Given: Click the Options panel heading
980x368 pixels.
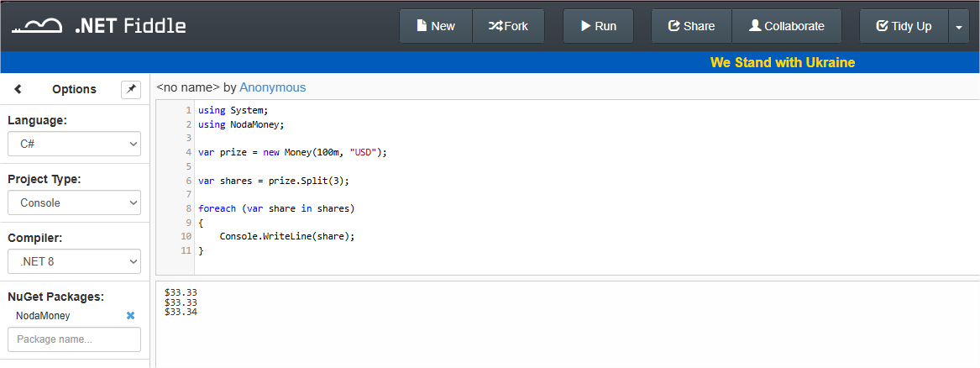Looking at the screenshot, I should (75, 89).
